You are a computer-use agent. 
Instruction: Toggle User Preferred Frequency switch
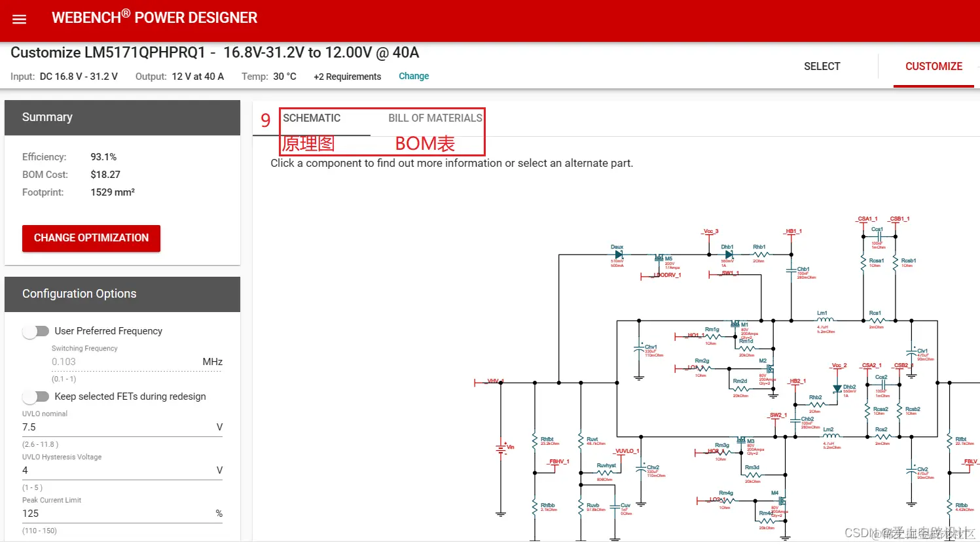tap(36, 331)
